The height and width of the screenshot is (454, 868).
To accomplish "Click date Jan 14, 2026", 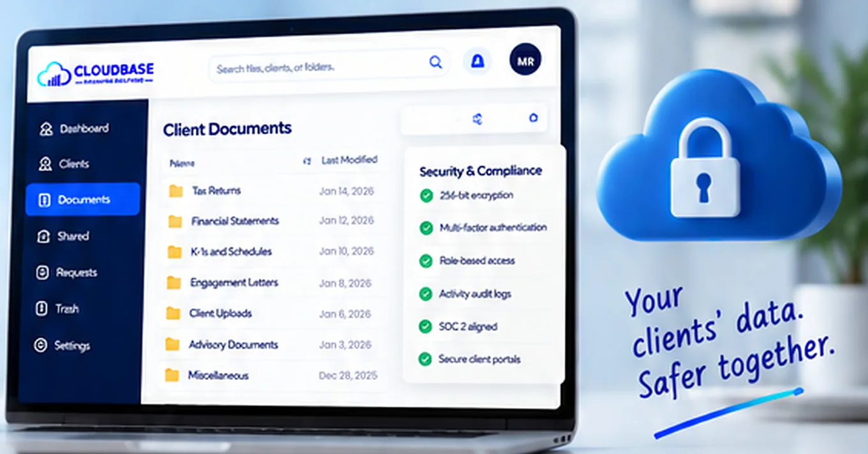I will click(347, 191).
